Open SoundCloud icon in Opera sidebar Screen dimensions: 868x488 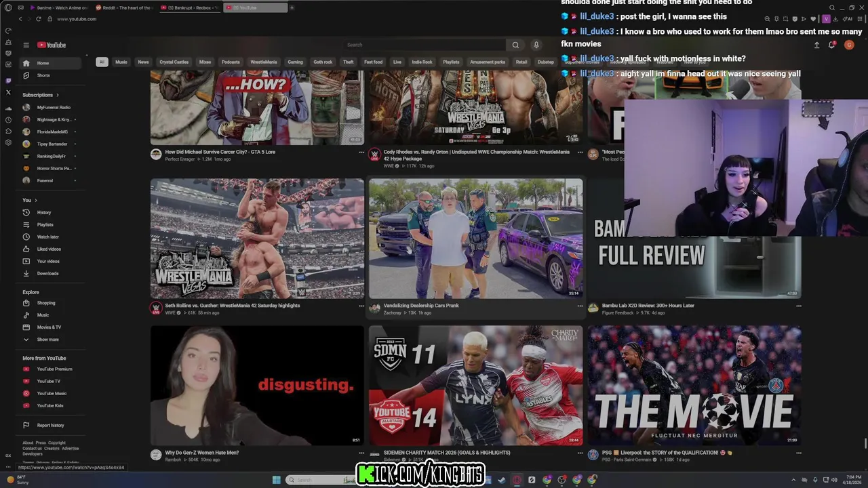pyautogui.click(x=8, y=108)
